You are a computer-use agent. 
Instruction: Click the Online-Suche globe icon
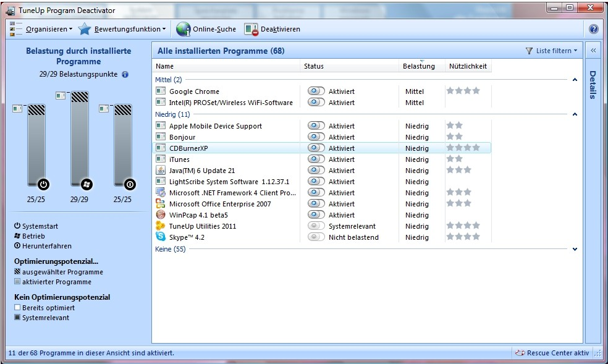(183, 29)
